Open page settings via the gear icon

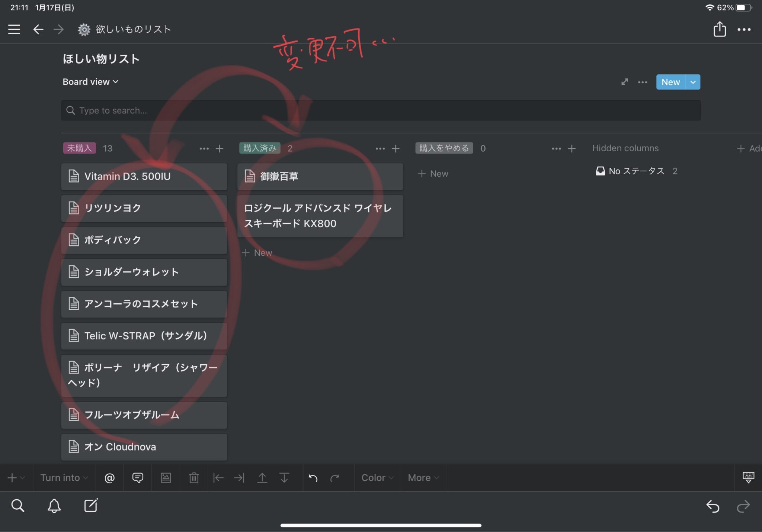click(84, 29)
